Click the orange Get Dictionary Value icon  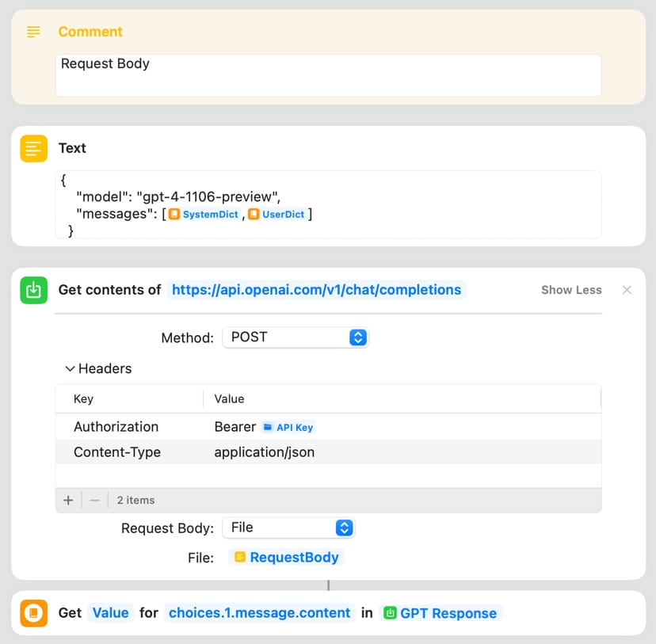coord(33,613)
